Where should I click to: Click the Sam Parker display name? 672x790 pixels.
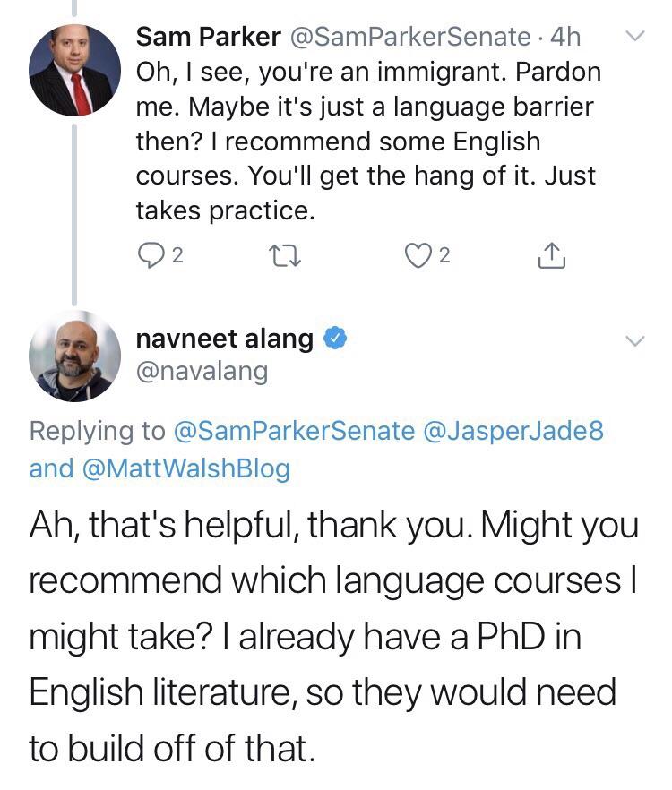click(208, 37)
